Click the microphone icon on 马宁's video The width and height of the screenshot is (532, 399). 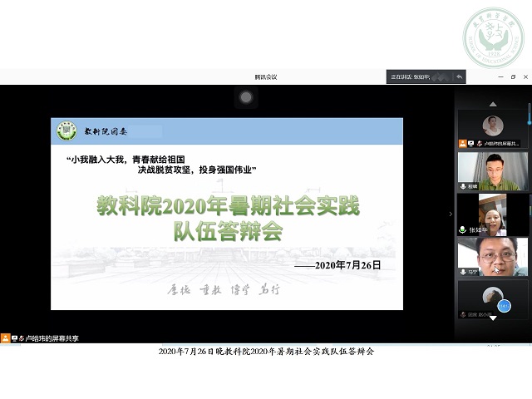pos(462,272)
